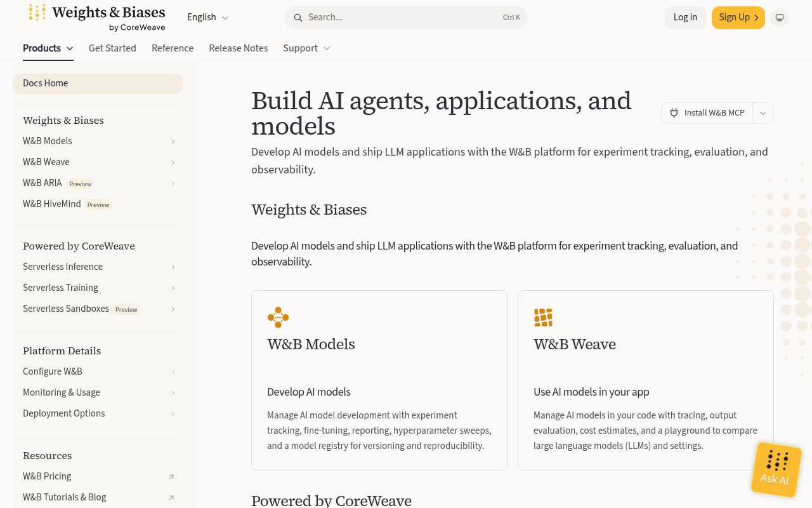Expand the Serverless Sandboxes chevron
812x508 pixels.
coord(173,309)
